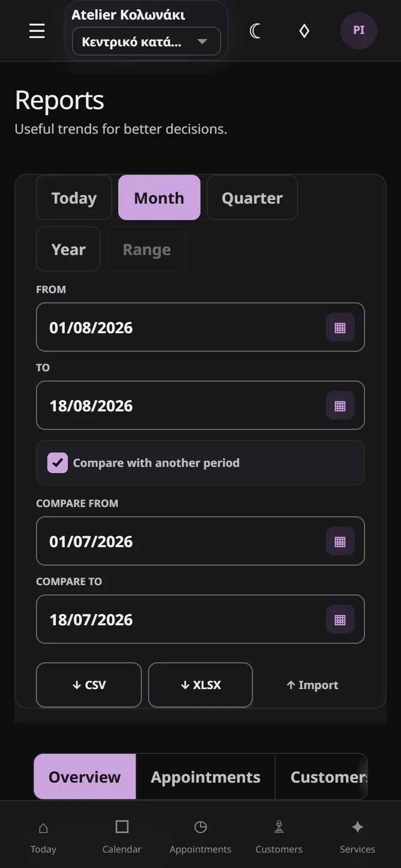
Task: Expand the Κεντρικό κατά... location dropdown
Action: [147, 41]
